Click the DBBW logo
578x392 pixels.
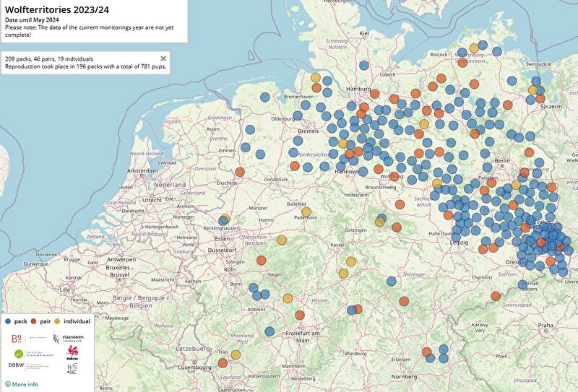click(17, 366)
